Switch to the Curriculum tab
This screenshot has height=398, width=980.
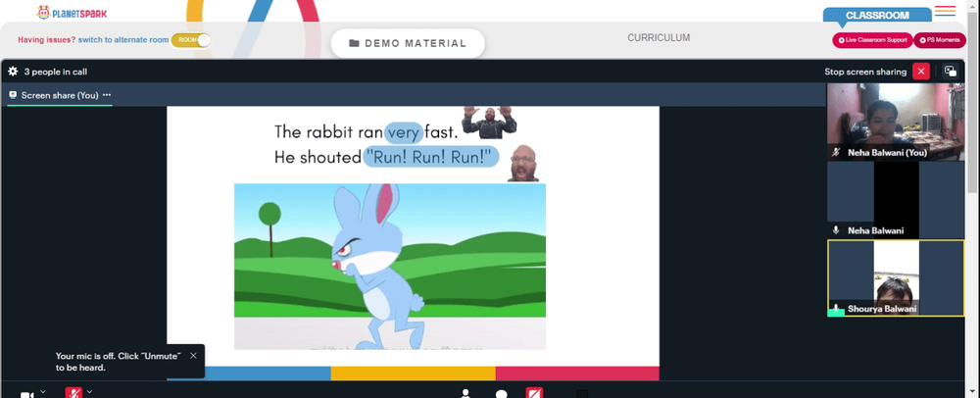point(659,37)
